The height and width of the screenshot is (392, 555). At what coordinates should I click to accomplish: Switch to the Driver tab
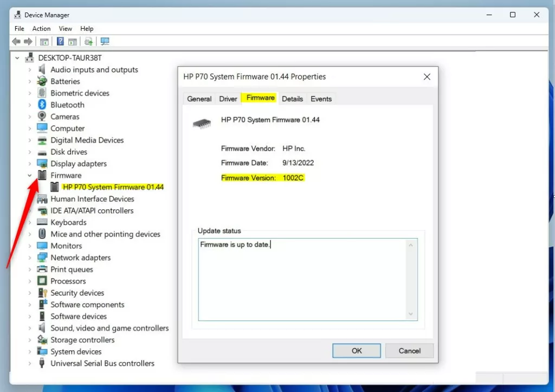click(228, 99)
